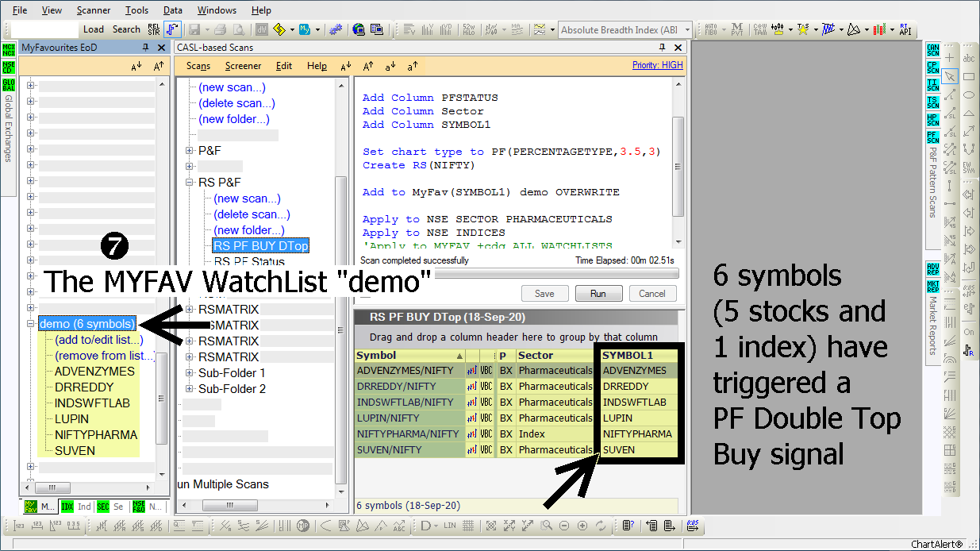The width and height of the screenshot is (980, 551).
Task: Open the File menu
Action: (x=20, y=10)
